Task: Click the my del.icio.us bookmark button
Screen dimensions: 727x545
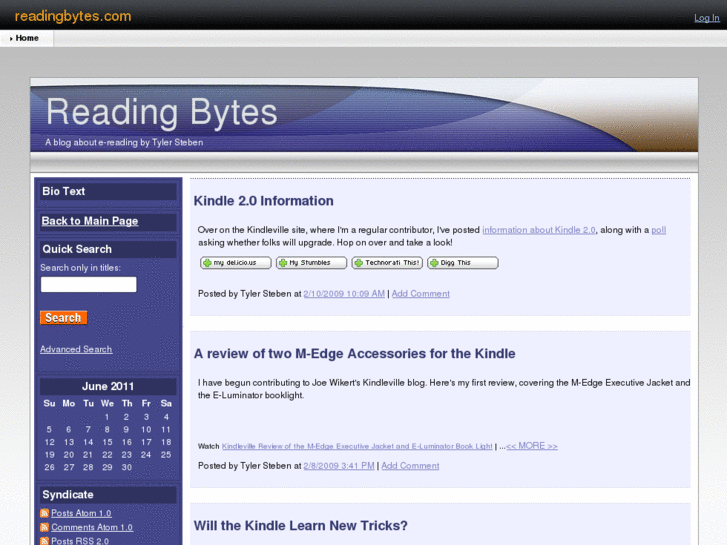Action: point(236,263)
